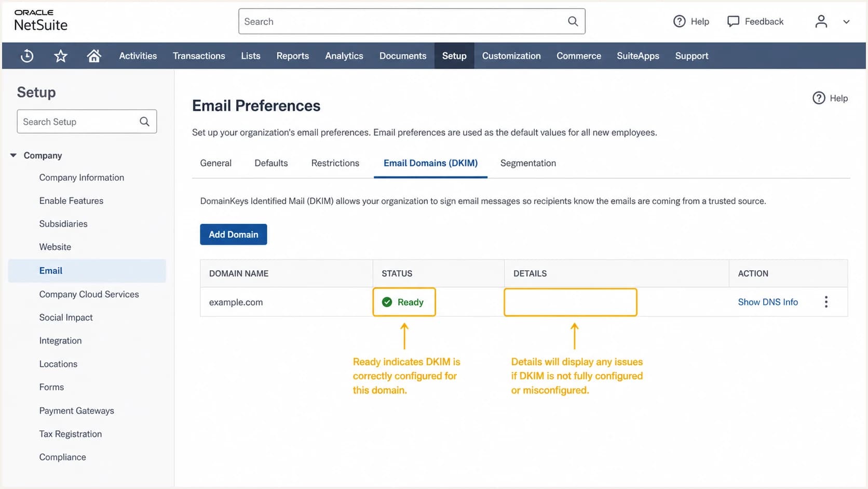
Task: Switch to the Defaults tab
Action: [271, 163]
